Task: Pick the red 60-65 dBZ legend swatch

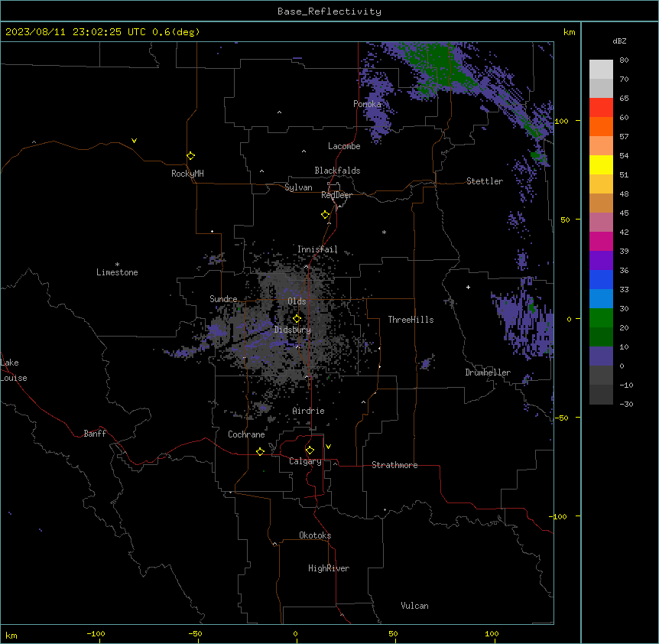Action: click(x=601, y=108)
